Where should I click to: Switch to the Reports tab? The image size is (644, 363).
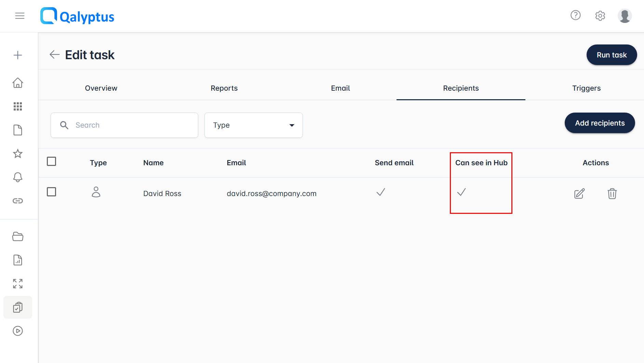[224, 88]
